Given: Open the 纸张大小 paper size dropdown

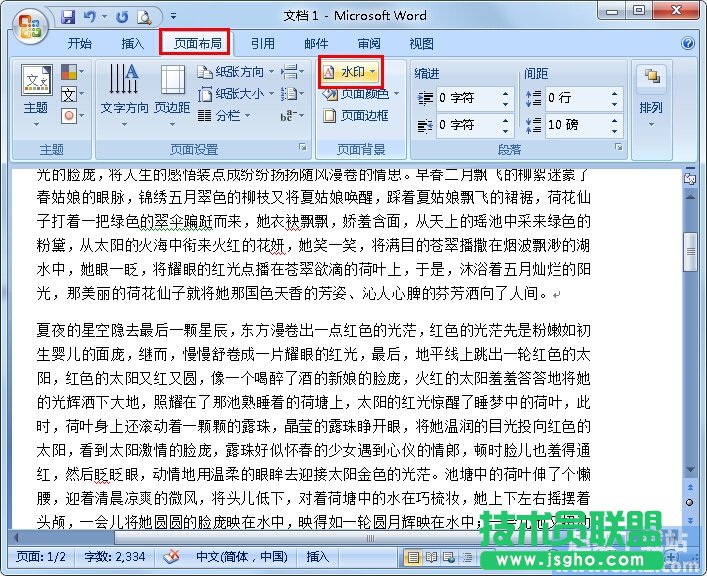Looking at the screenshot, I should pyautogui.click(x=236, y=94).
